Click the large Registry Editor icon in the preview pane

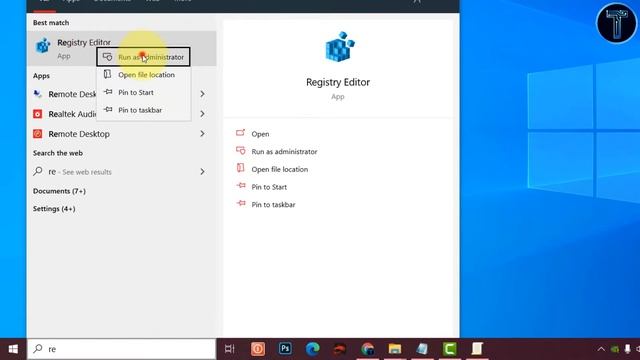(339, 47)
